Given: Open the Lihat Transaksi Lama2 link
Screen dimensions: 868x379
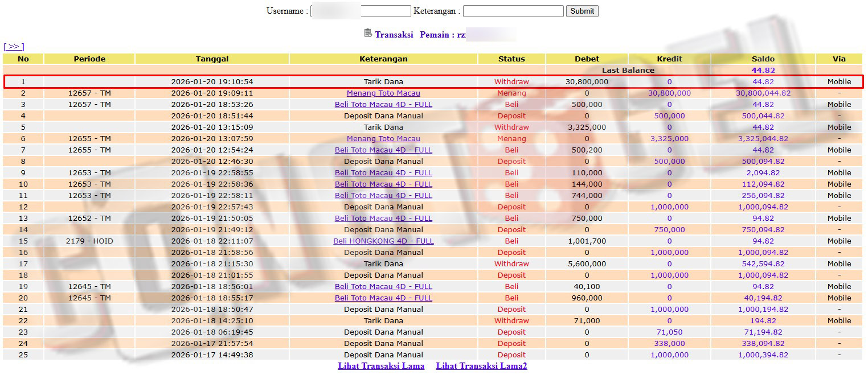Looking at the screenshot, I should point(481,366).
